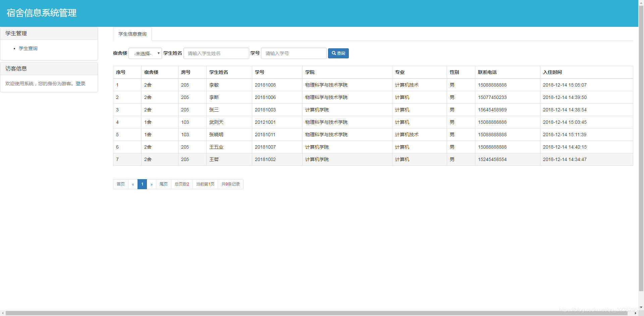This screenshot has height=316, width=644.
Task: Click the 访客信息 panel header
Action: pyautogui.click(x=49, y=68)
